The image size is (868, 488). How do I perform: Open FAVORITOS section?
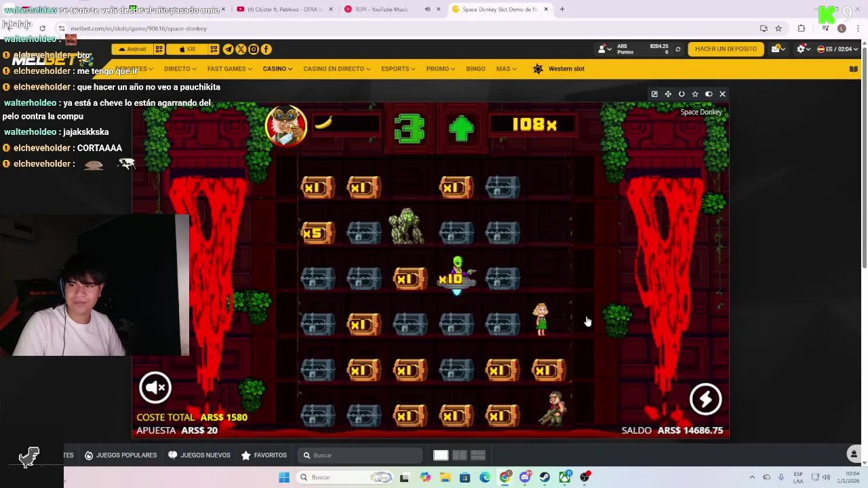(264, 455)
